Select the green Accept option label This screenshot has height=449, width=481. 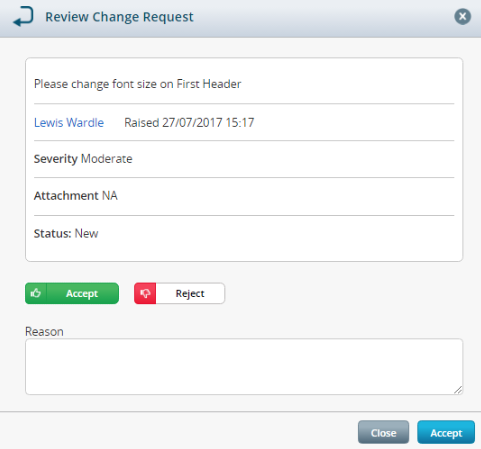pyautogui.click(x=82, y=293)
